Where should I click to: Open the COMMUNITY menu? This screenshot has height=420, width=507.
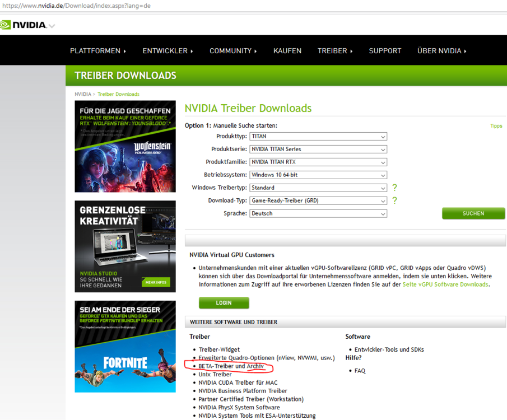233,51
